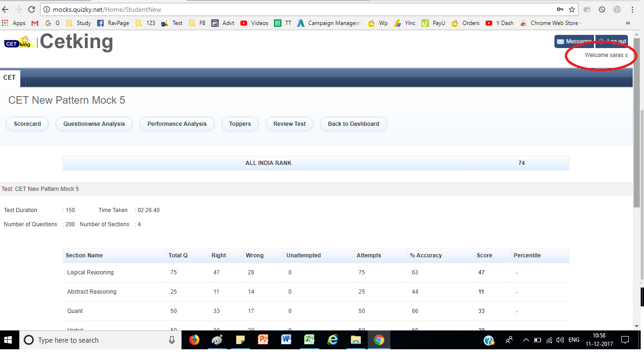Click the volume speaker tray icon

click(x=560, y=340)
